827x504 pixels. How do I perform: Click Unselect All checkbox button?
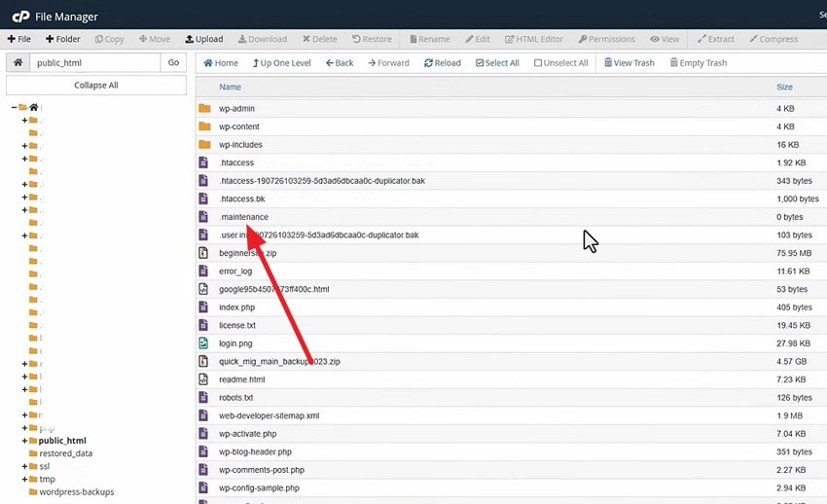tap(560, 62)
